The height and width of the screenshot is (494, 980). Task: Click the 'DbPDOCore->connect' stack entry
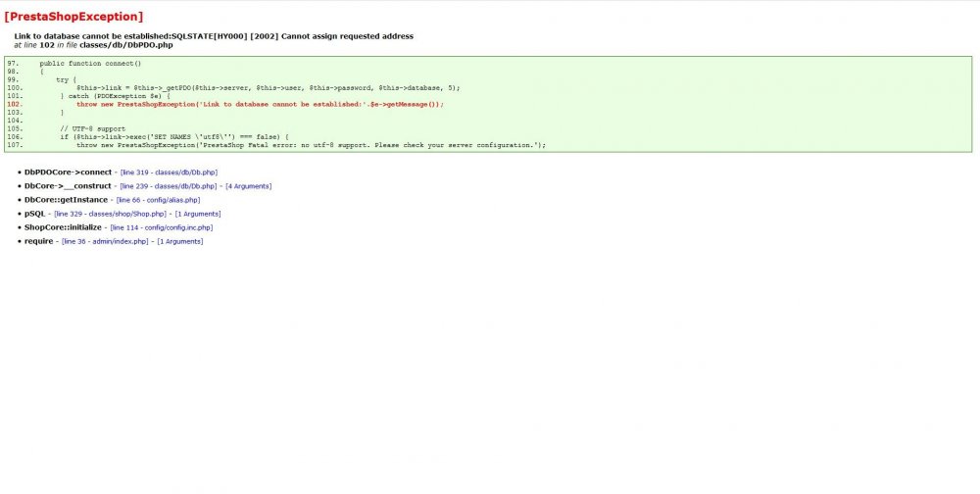pos(69,173)
